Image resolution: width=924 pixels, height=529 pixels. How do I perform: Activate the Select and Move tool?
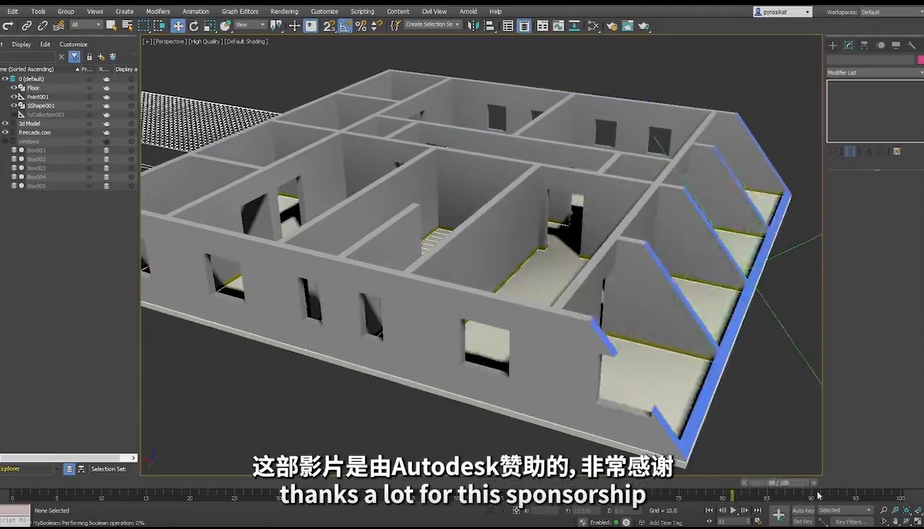(x=177, y=25)
